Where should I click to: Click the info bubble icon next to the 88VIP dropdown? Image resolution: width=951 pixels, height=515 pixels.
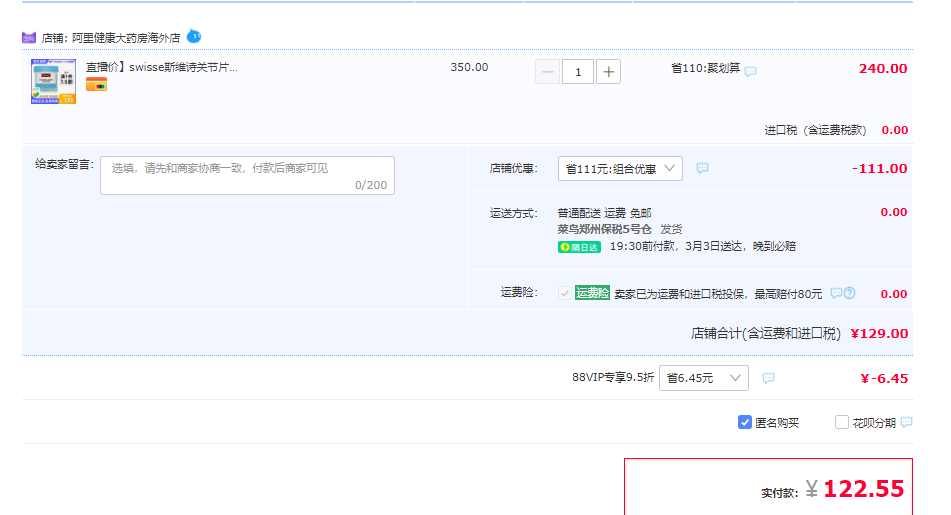pos(768,378)
